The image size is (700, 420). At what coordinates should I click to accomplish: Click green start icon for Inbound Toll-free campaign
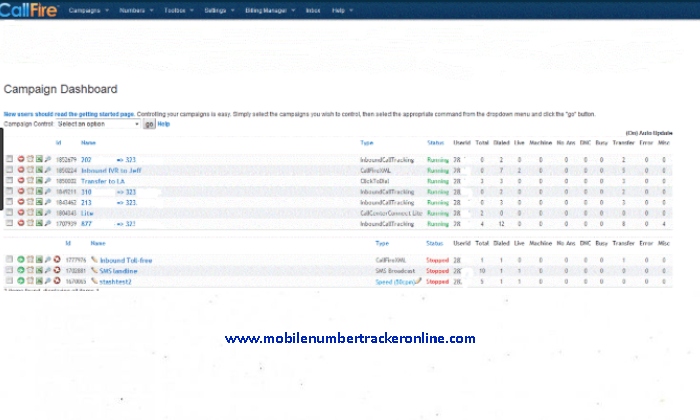click(20, 260)
